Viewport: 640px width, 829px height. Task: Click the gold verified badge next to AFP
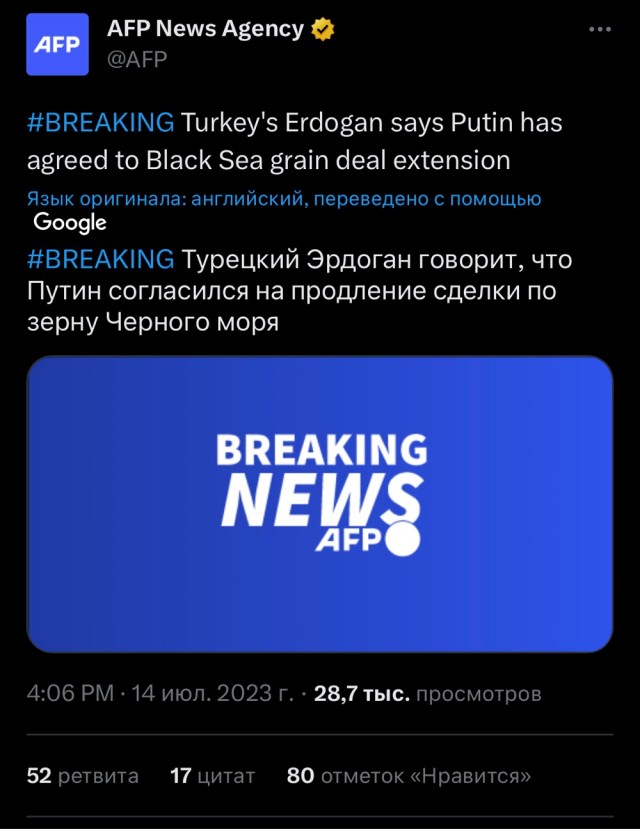pyautogui.click(x=321, y=29)
